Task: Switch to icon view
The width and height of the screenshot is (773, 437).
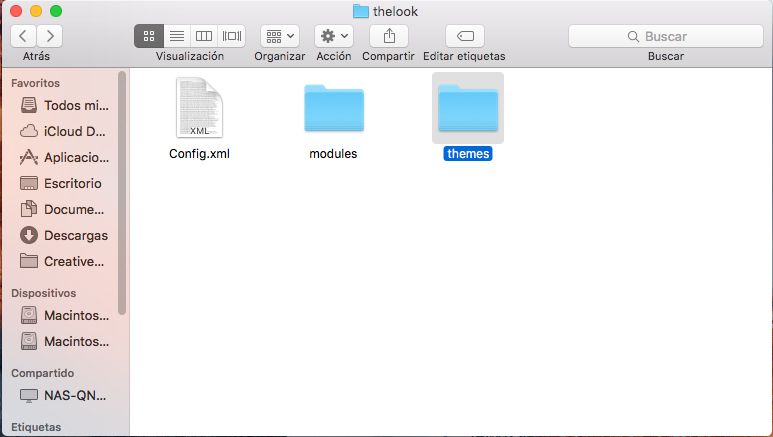Action: point(149,36)
